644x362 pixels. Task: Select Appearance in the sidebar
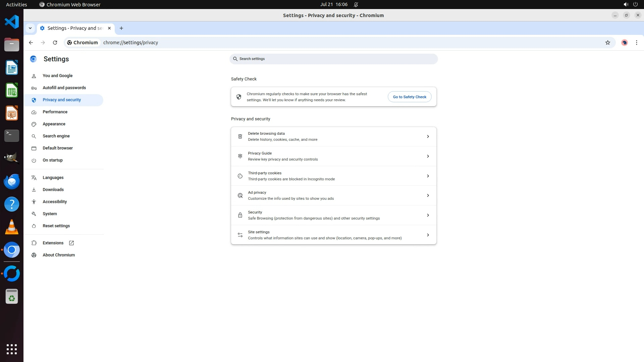[x=54, y=124]
